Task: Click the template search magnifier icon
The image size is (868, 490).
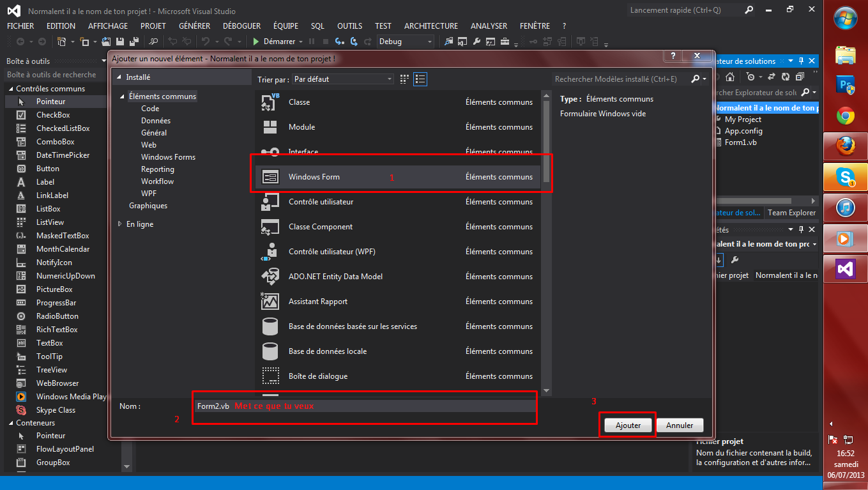Action: click(696, 79)
